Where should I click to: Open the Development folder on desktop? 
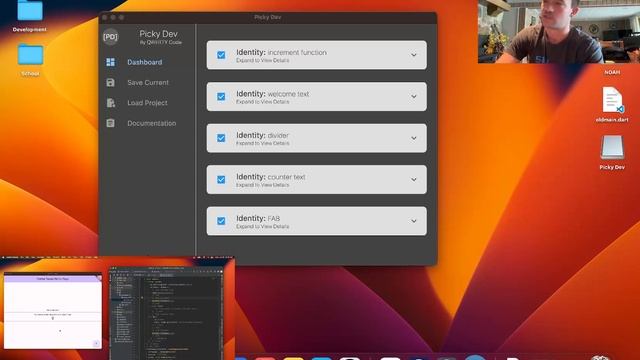(x=30, y=11)
